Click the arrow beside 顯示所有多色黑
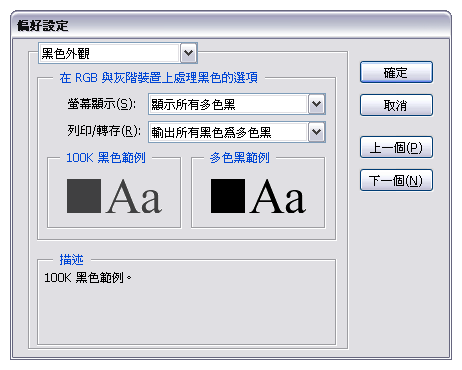This screenshot has width=462, height=370. pyautogui.click(x=316, y=104)
